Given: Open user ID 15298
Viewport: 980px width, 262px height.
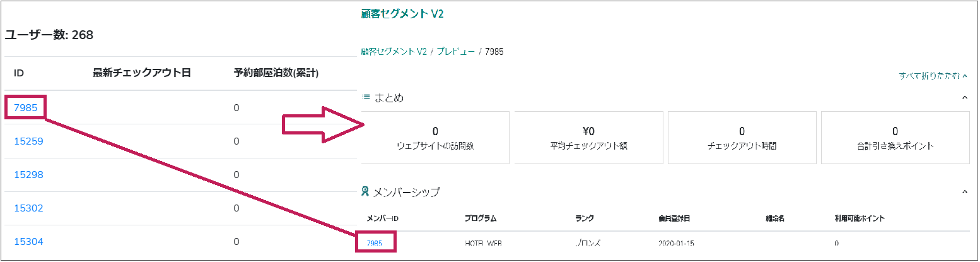Looking at the screenshot, I should click(x=28, y=175).
